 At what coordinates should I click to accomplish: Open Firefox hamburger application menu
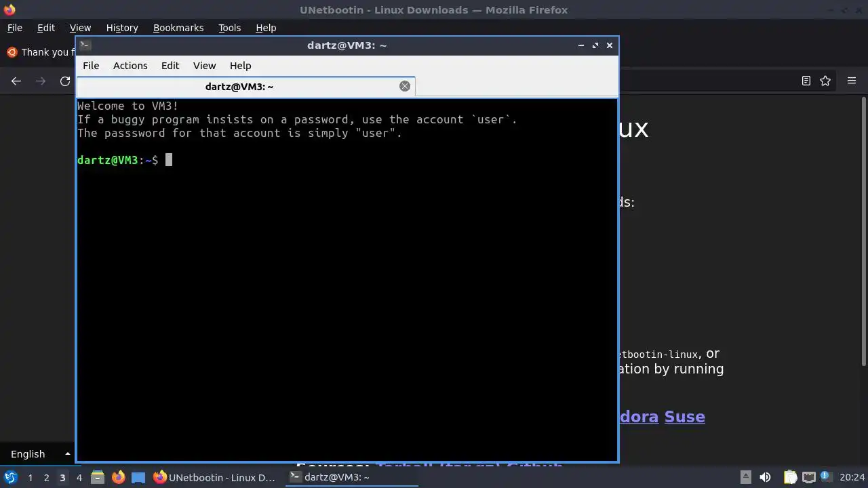(852, 81)
